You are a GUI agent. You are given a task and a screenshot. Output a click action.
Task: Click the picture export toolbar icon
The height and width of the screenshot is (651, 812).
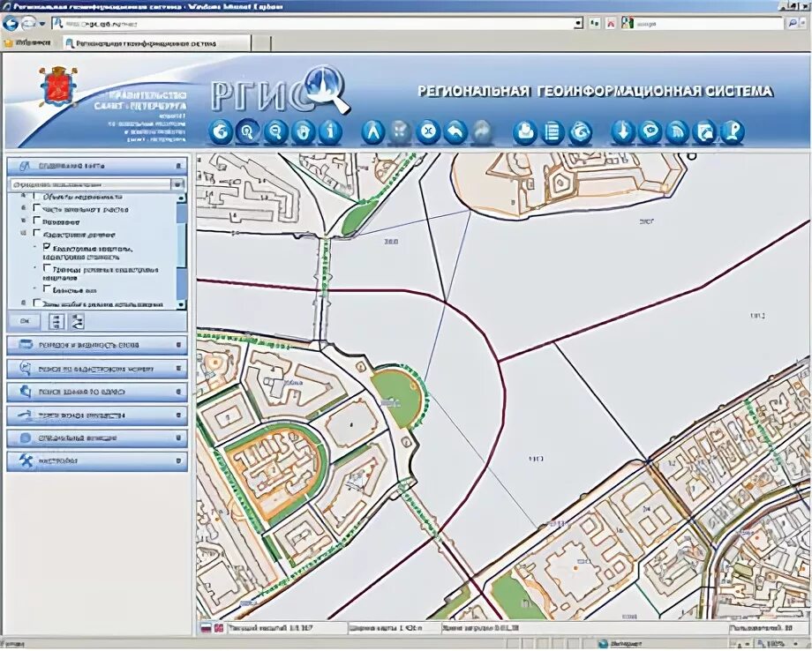coord(704,131)
